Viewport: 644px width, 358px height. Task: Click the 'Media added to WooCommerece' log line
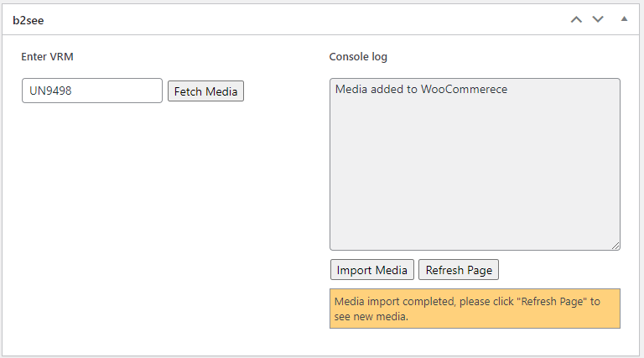[421, 90]
